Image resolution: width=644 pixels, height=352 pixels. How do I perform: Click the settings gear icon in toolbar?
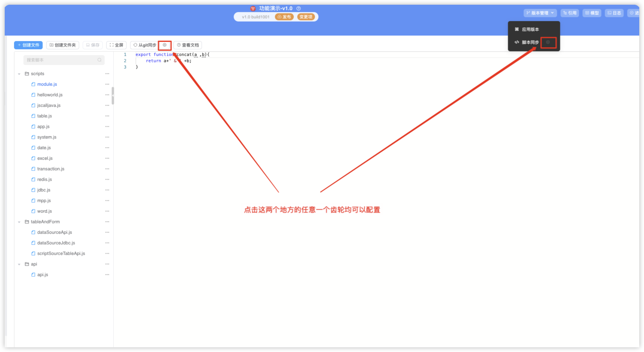(x=165, y=45)
